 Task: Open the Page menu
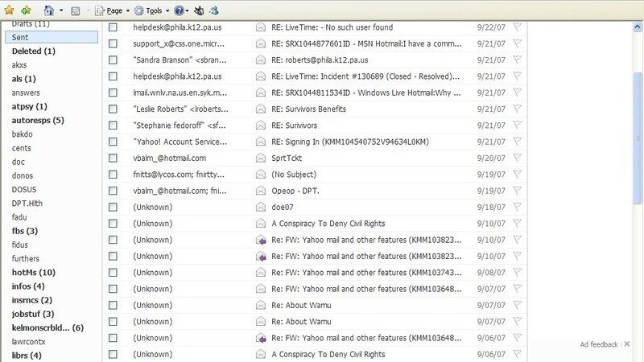click(114, 11)
